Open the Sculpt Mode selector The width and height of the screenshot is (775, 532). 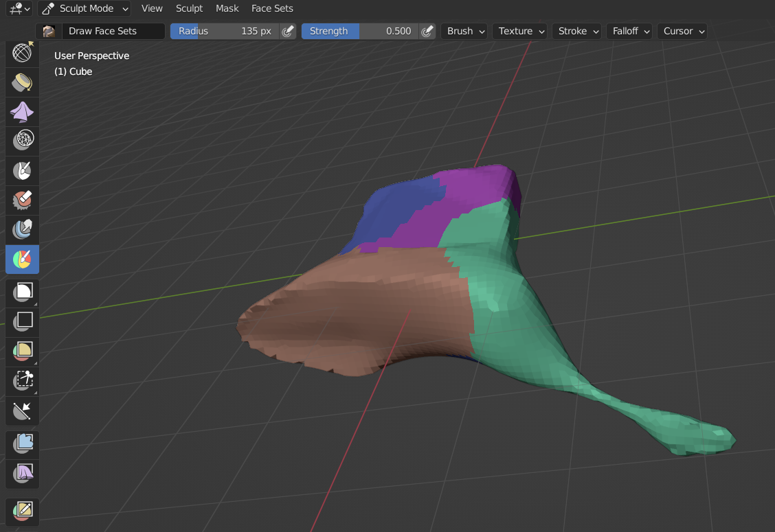click(84, 8)
